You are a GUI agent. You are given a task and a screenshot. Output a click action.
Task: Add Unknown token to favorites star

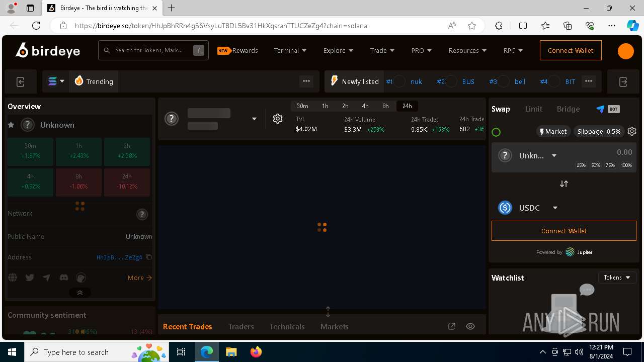coord(11,125)
